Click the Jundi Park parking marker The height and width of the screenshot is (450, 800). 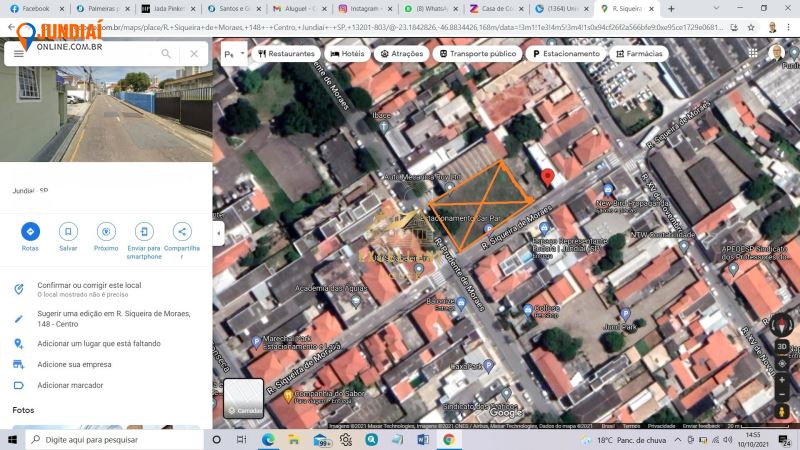click(x=624, y=314)
